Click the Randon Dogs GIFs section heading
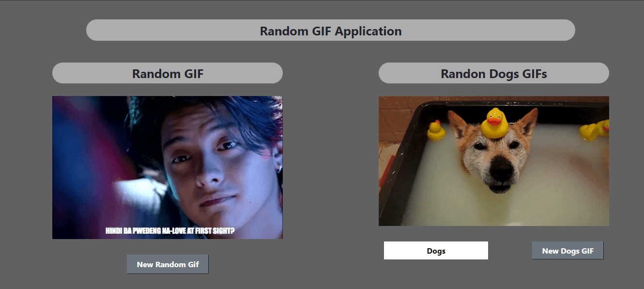Viewport: 644px width, 289px height. coord(494,73)
